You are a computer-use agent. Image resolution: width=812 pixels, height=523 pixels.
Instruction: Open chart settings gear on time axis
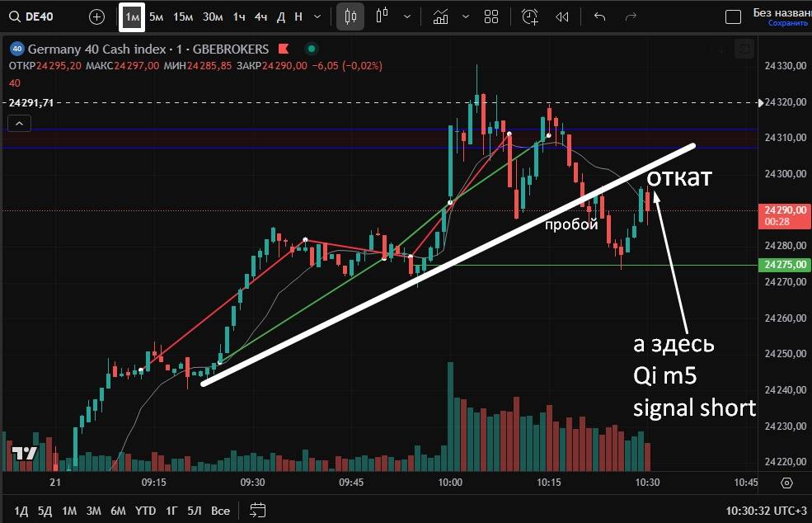point(786,483)
